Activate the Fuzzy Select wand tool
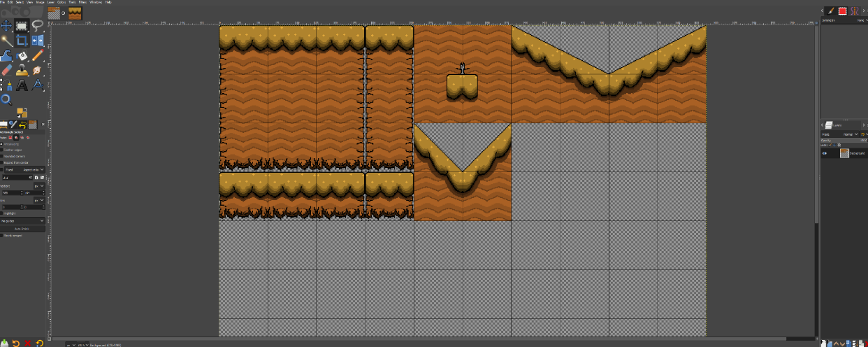The height and width of the screenshot is (347, 868). point(6,41)
